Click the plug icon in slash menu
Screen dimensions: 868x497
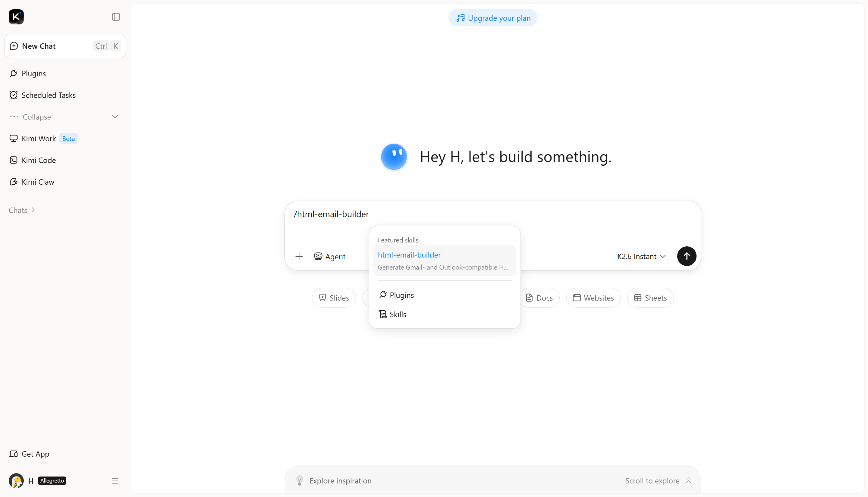(x=383, y=295)
